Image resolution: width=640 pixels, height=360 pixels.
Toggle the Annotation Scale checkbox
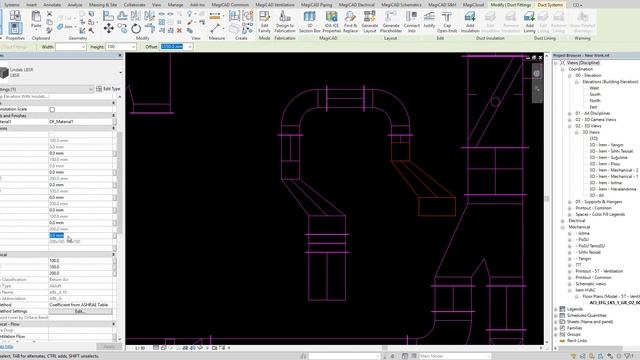pyautogui.click(x=52, y=109)
